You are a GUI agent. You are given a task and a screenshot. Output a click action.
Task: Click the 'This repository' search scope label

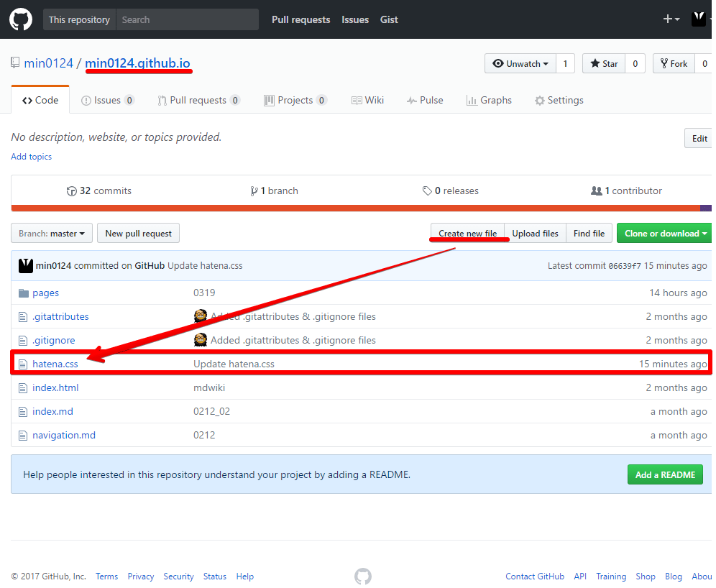pos(80,19)
